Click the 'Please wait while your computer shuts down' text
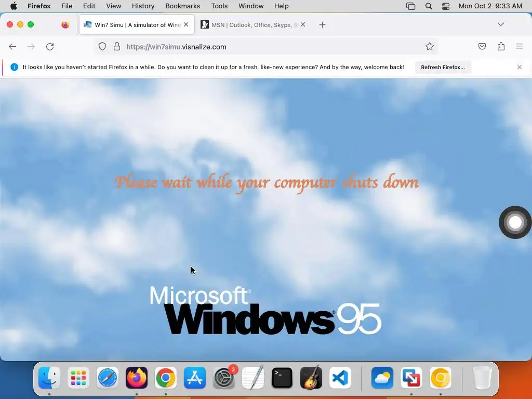 point(267,183)
